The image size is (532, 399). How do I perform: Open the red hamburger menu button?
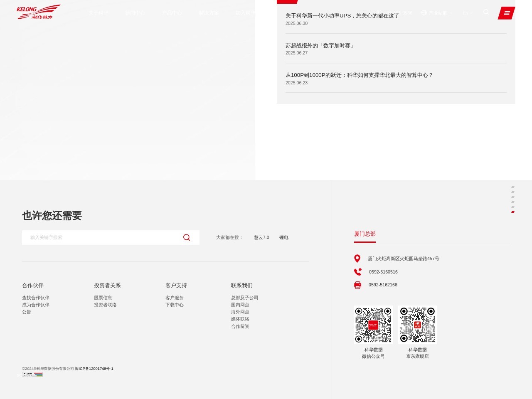[506, 13]
